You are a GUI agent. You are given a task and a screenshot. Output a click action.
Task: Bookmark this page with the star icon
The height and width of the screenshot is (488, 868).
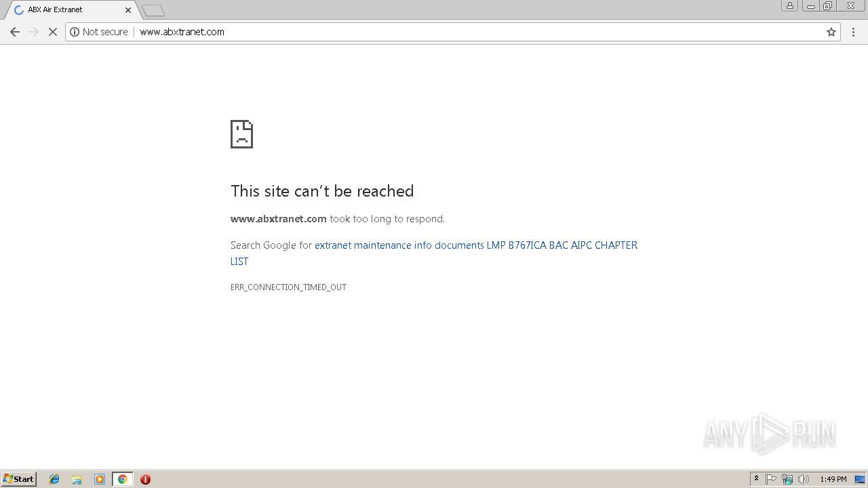pos(831,32)
